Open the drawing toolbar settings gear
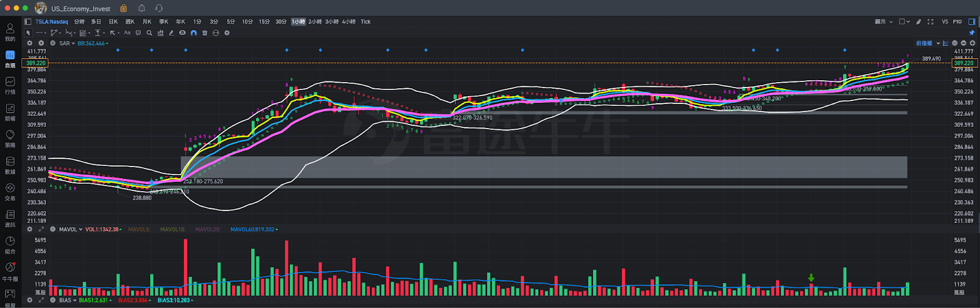This screenshot has width=980, height=308. click(x=227, y=33)
